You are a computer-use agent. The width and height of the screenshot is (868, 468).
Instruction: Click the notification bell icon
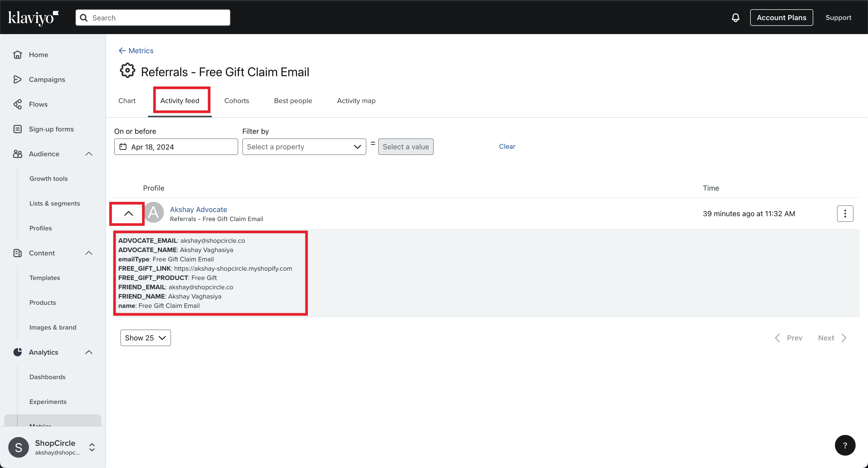pyautogui.click(x=735, y=18)
